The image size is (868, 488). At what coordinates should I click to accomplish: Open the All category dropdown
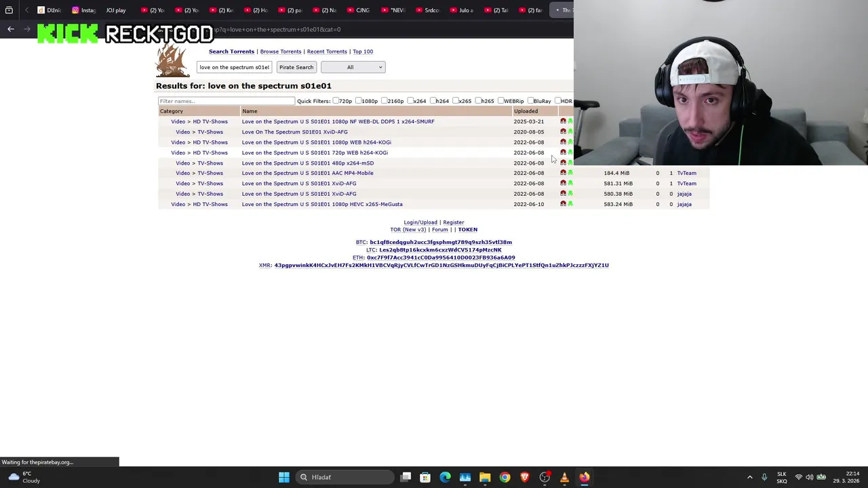(353, 67)
